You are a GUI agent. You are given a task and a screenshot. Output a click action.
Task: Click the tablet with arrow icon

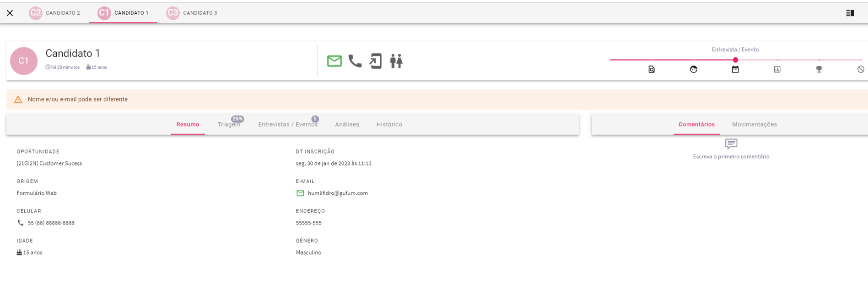pyautogui.click(x=375, y=61)
